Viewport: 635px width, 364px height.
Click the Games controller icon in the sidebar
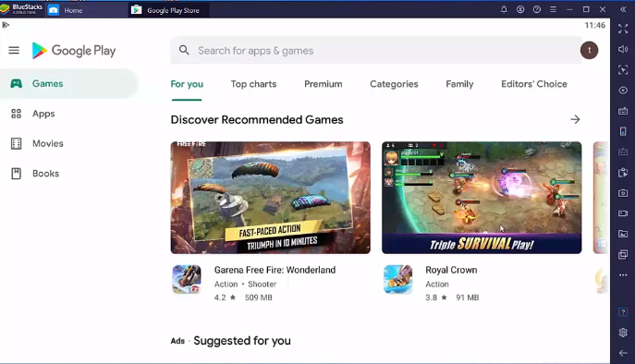(17, 83)
